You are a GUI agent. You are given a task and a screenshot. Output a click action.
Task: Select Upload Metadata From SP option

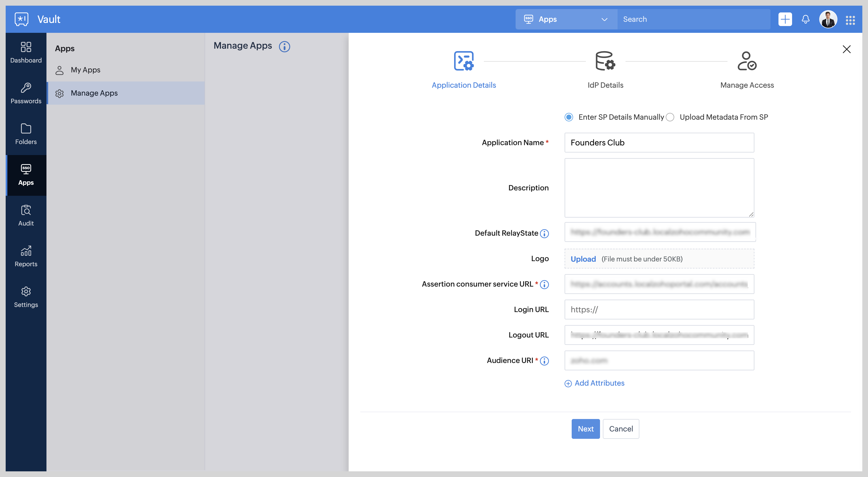(670, 117)
